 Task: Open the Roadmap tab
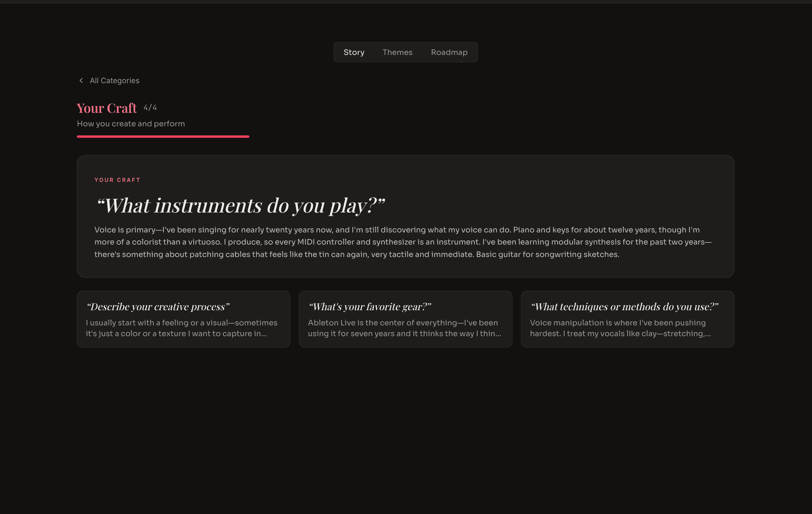click(x=449, y=52)
